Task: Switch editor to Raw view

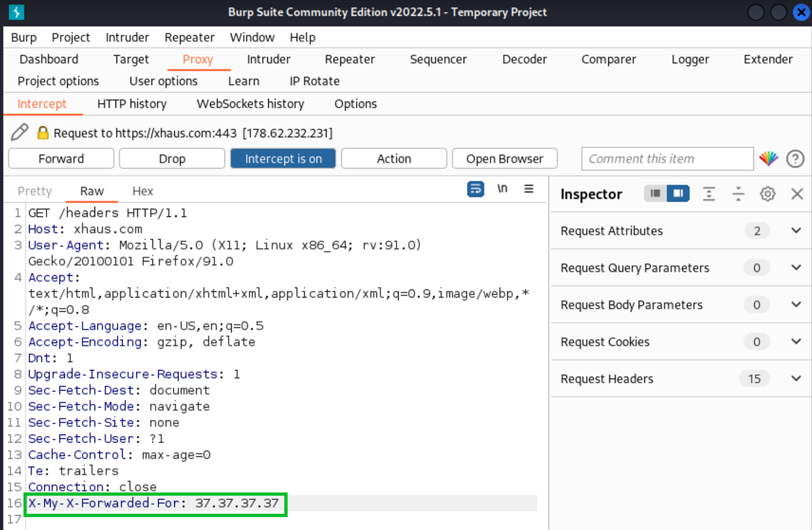Action: (x=92, y=191)
